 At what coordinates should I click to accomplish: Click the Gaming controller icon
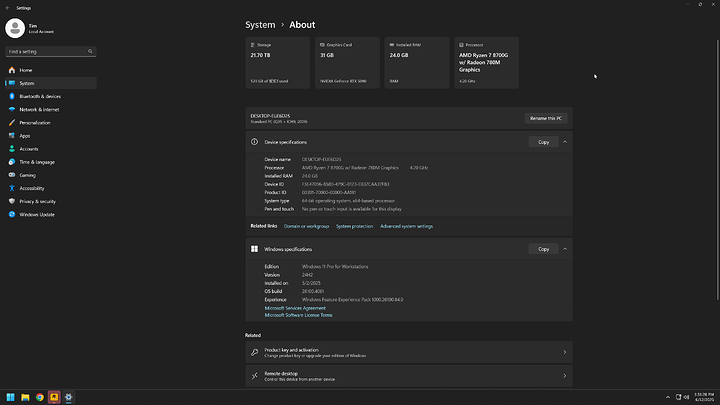(x=12, y=175)
